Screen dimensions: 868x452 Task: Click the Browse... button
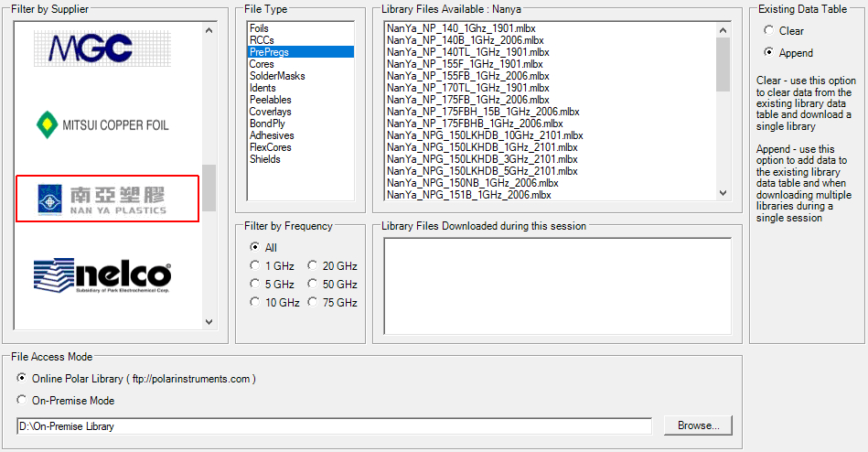pyautogui.click(x=698, y=425)
